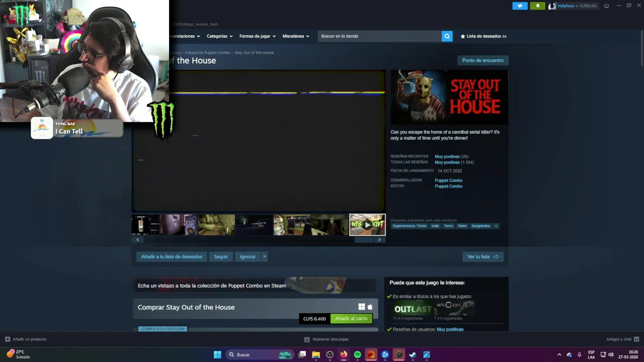The image size is (644, 362).
Task: Open the Punto de encuentro hub
Action: pyautogui.click(x=482, y=60)
